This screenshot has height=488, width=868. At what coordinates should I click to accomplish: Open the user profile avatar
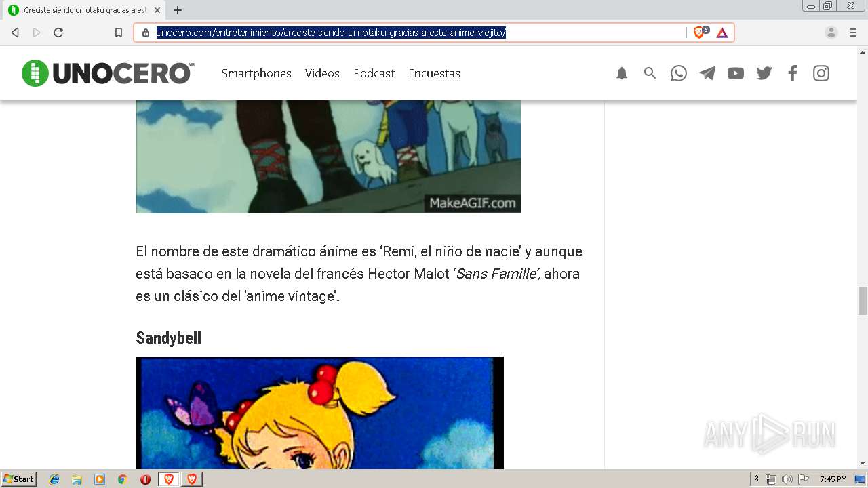[x=831, y=33]
